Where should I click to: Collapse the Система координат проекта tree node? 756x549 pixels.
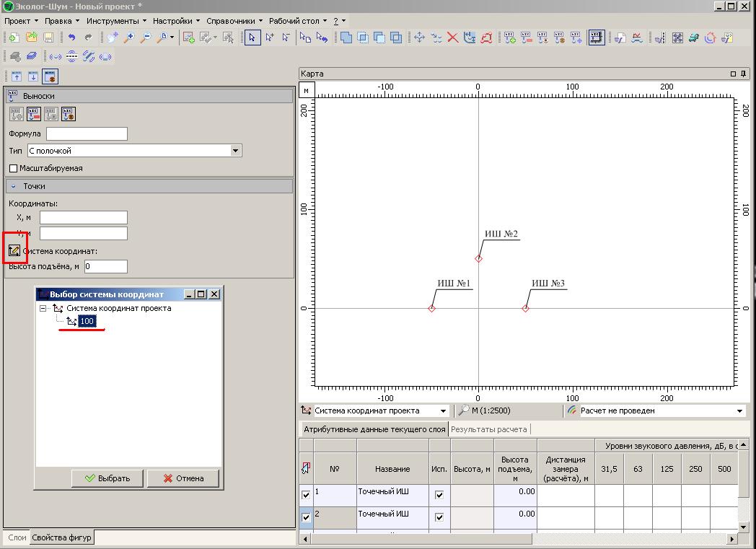coord(43,308)
